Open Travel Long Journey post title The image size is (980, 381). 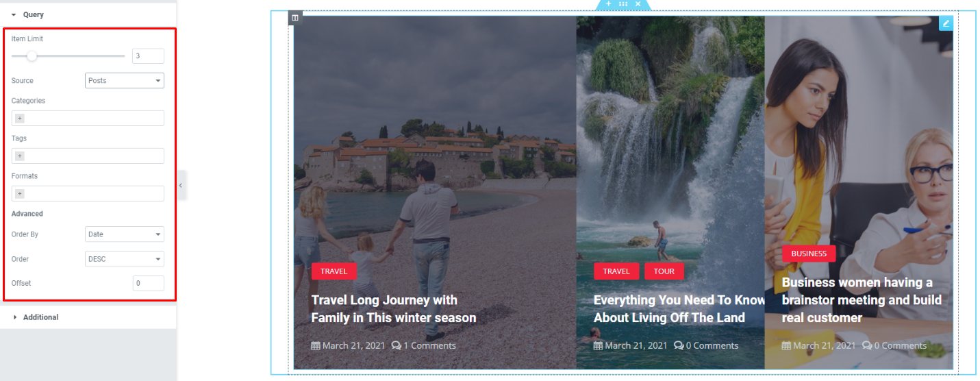point(393,309)
